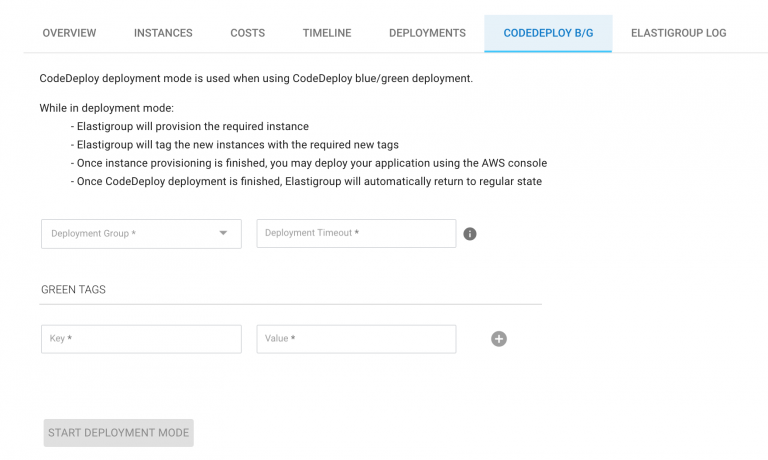Switch to the Overview tab
Viewport: 768px width, 460px height.
click(69, 33)
